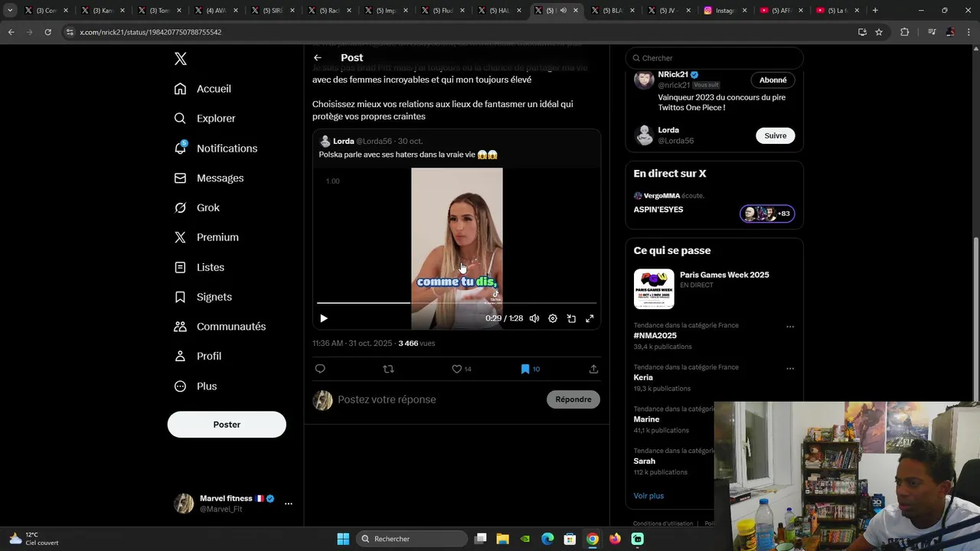
Task: Open the Plus more-options menu
Action: click(195, 386)
